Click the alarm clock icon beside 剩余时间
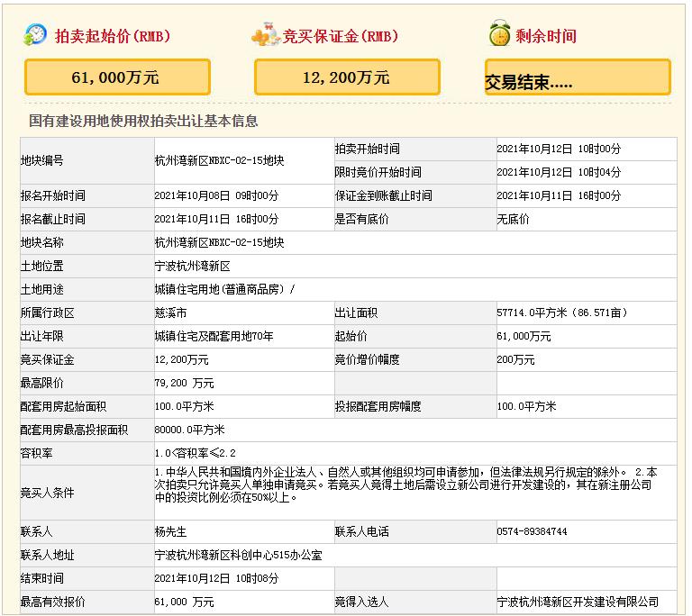692x616 pixels. pos(499,33)
